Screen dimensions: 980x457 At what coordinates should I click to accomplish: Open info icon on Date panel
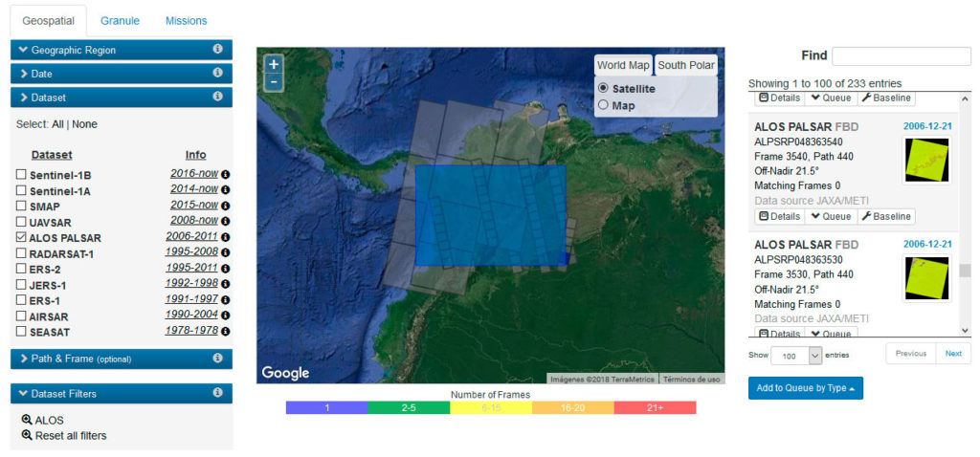pyautogui.click(x=217, y=73)
